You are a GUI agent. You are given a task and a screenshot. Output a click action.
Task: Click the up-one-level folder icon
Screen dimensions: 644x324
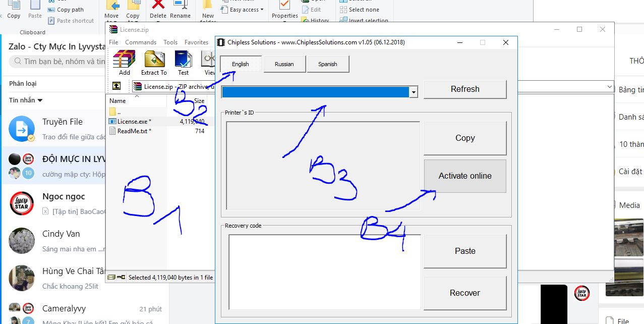pos(116,86)
